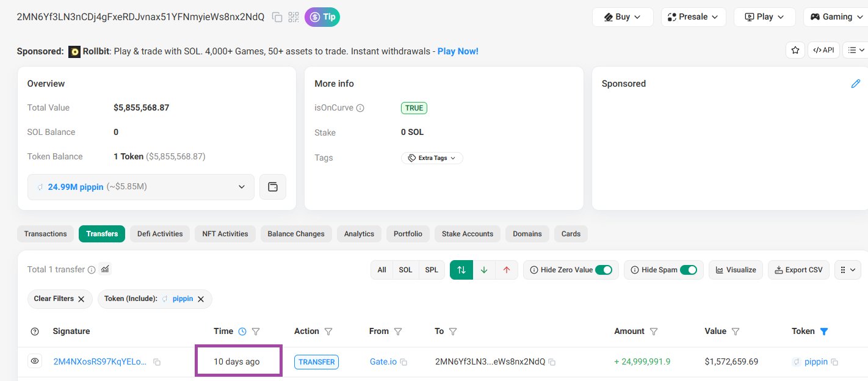Show QR code for wallet address
Image resolution: width=868 pixels, height=381 pixels.
294,17
